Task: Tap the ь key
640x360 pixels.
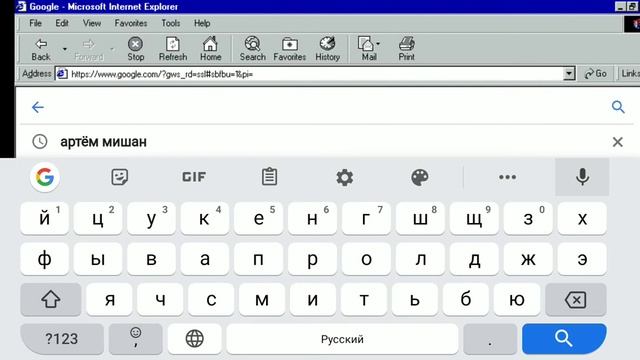Action: coord(415,300)
